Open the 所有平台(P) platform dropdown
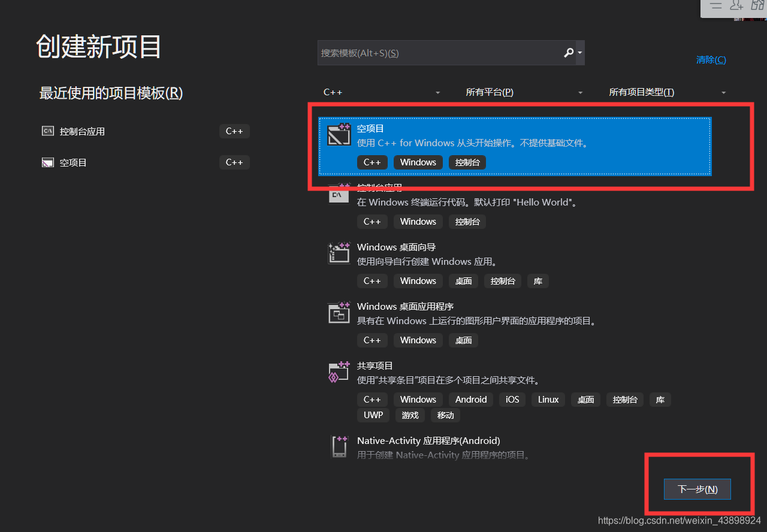Screen dimensions: 767x532 tap(524, 92)
